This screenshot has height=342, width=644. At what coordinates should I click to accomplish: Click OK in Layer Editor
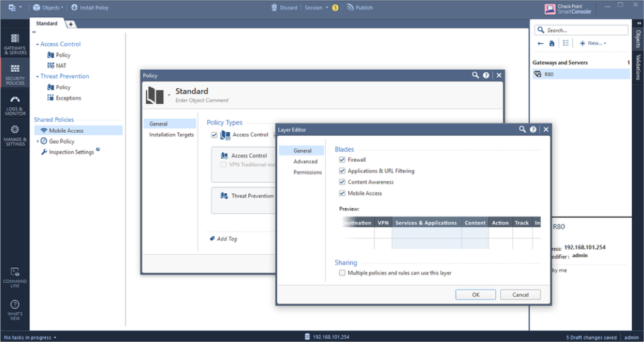(x=475, y=294)
